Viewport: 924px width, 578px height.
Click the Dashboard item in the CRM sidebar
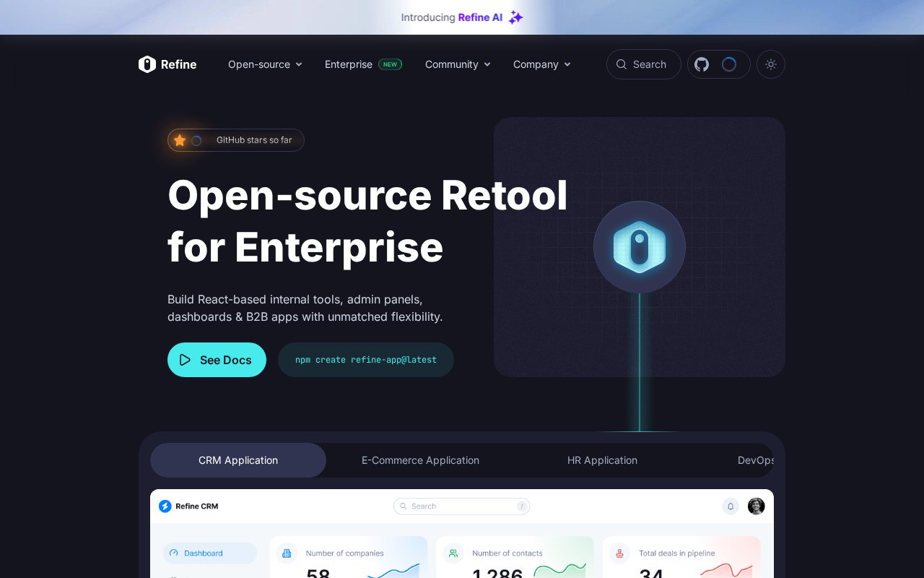(x=209, y=553)
